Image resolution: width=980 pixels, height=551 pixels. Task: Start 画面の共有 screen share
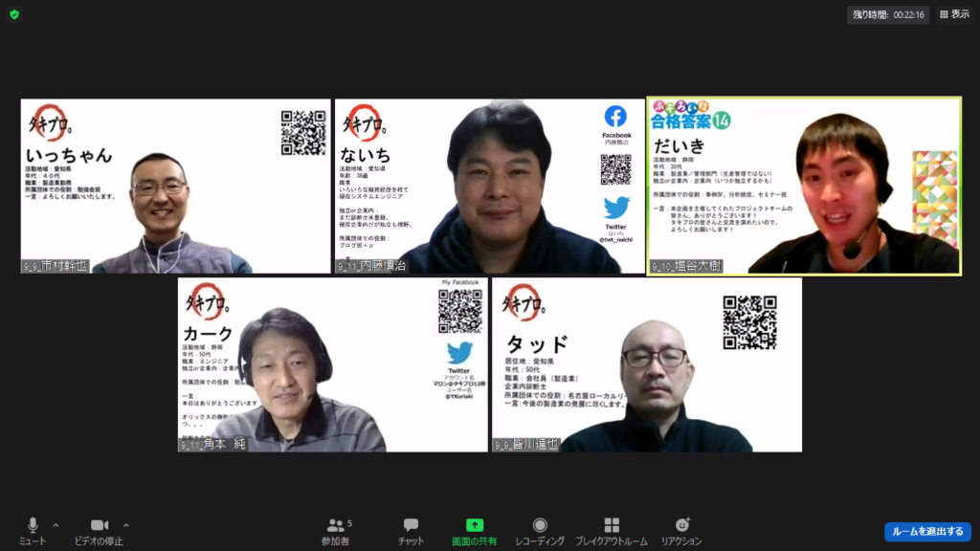(475, 530)
